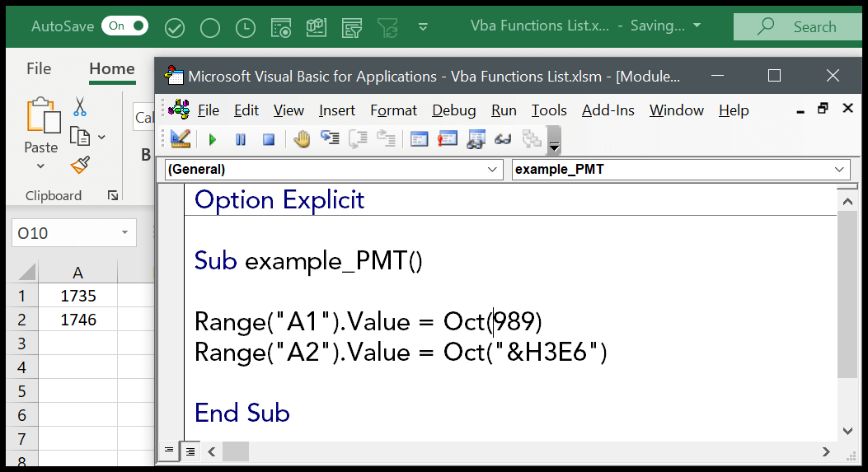
Task: Toggle breakpoint with the hand icon
Action: click(x=302, y=139)
